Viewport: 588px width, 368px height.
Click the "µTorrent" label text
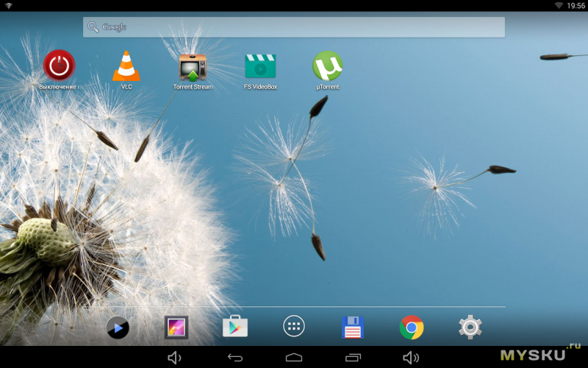tap(327, 87)
